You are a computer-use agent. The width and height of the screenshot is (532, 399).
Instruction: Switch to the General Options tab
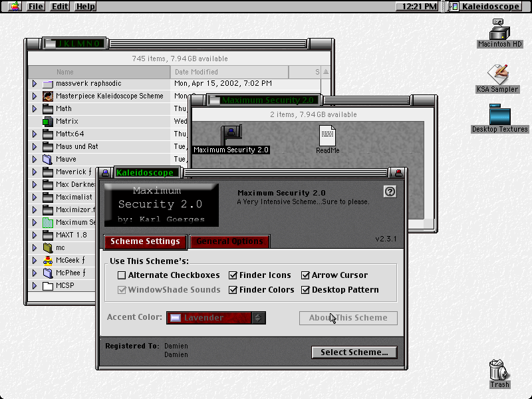(229, 241)
